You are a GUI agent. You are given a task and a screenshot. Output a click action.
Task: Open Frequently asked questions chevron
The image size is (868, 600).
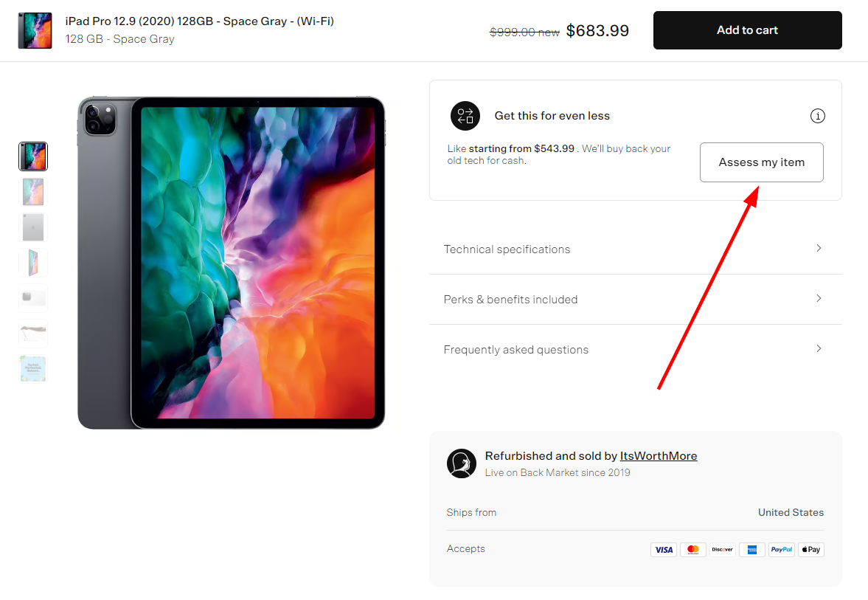(x=819, y=349)
